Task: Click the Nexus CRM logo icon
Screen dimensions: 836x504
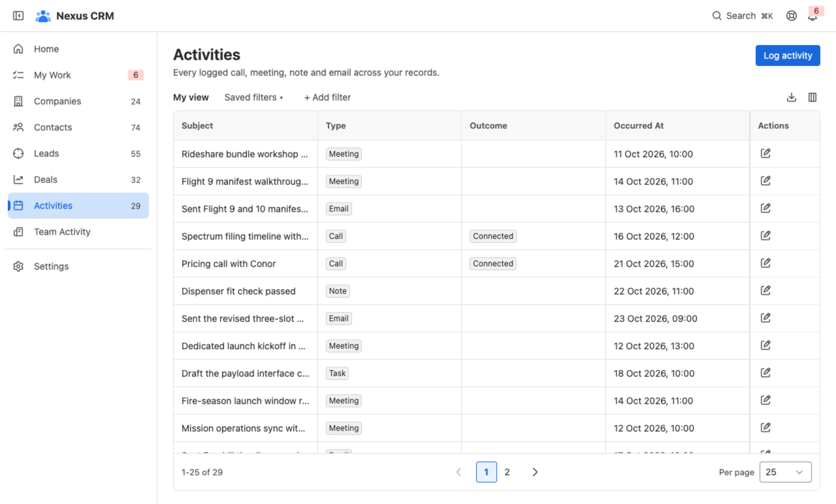Action: (43, 16)
